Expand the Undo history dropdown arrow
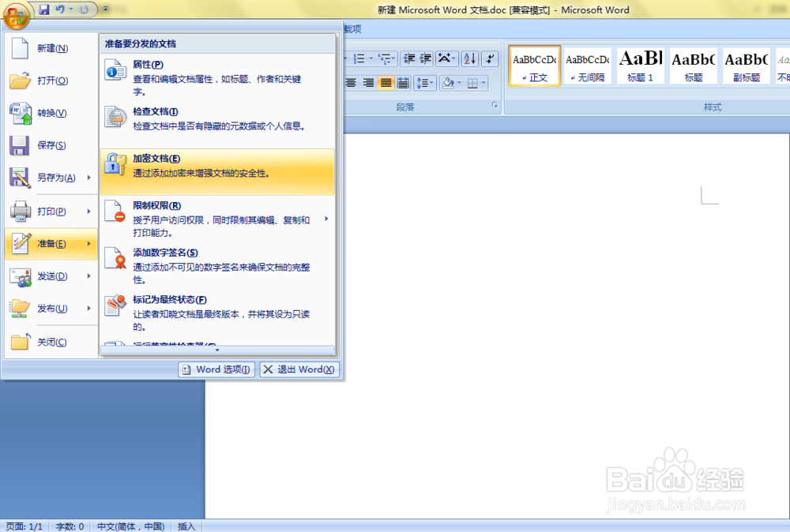The width and height of the screenshot is (790, 532). click(x=70, y=9)
